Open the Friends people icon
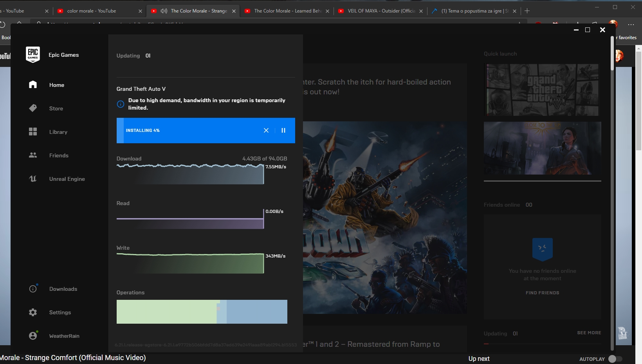 click(33, 155)
